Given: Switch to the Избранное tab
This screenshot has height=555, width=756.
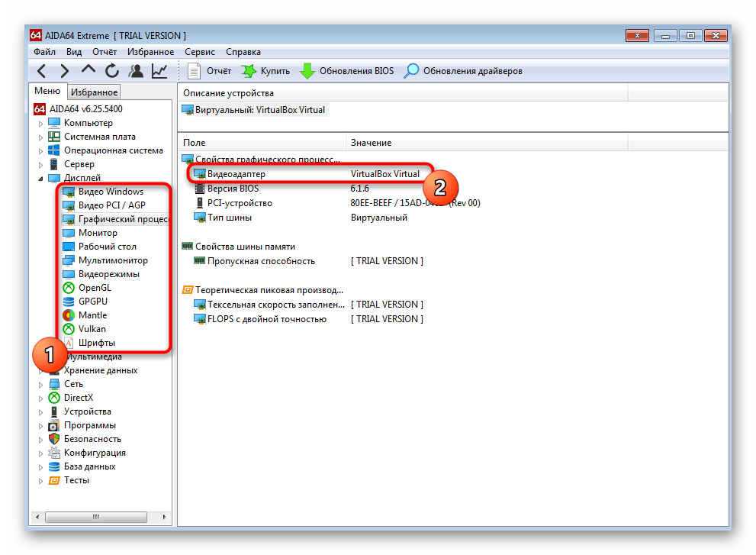Looking at the screenshot, I should click(94, 92).
